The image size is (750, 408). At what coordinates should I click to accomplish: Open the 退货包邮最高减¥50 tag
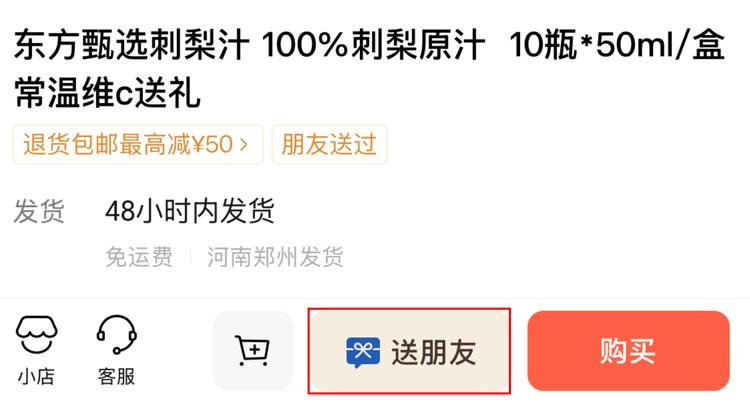pyautogui.click(x=138, y=144)
